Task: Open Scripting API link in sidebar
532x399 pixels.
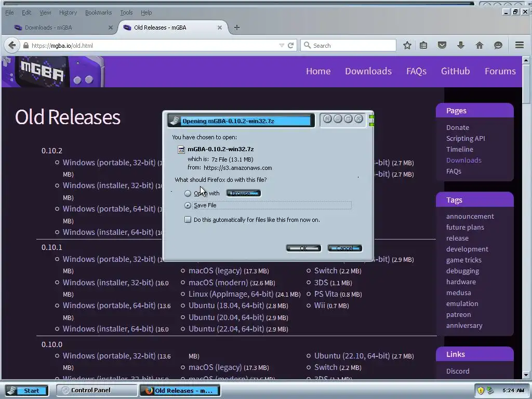Action: coord(465,138)
